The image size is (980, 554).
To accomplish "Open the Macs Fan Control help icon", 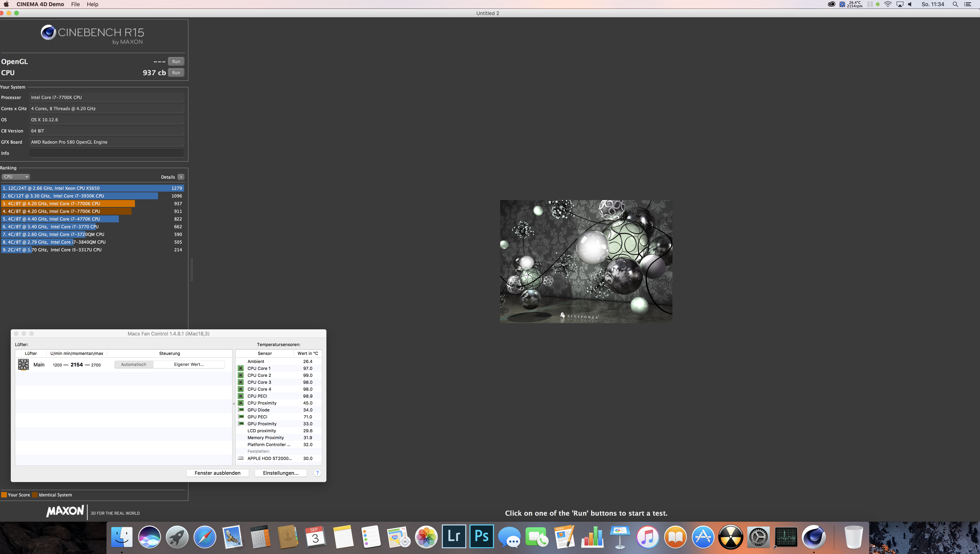I will (x=317, y=473).
